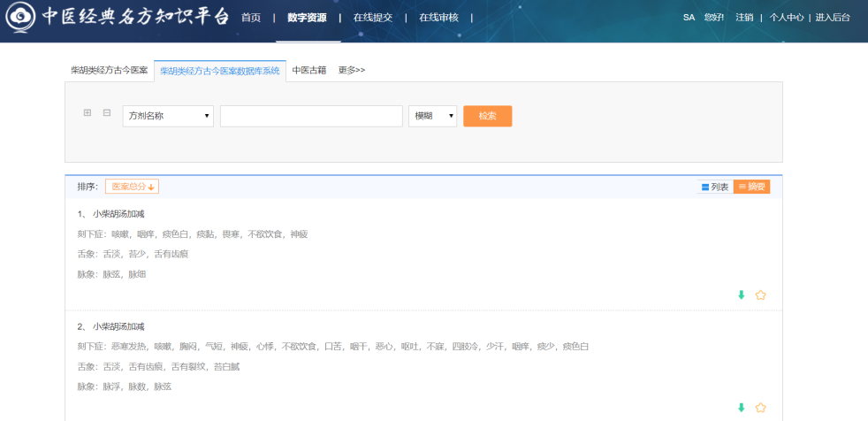This screenshot has width=868, height=421.
Task: Open the 方剂名称 field dropdown
Action: click(x=168, y=117)
